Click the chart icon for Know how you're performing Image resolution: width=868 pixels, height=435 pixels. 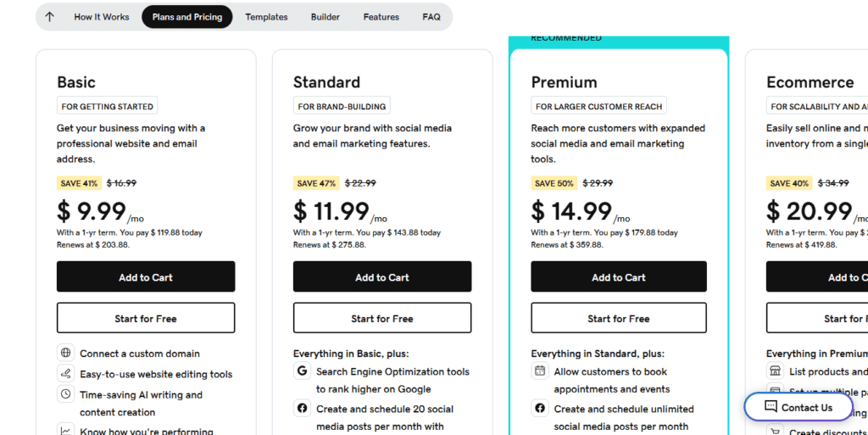[66, 429]
